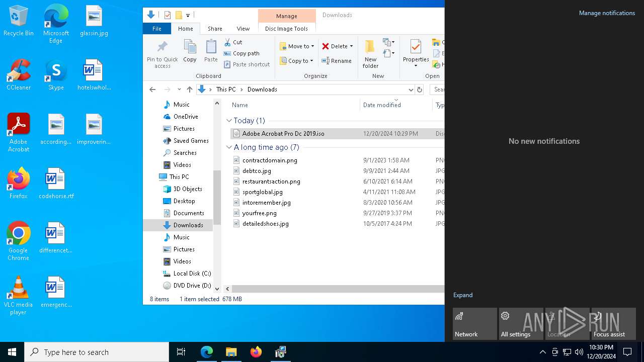Refresh the Downloads folder view

point(420,89)
